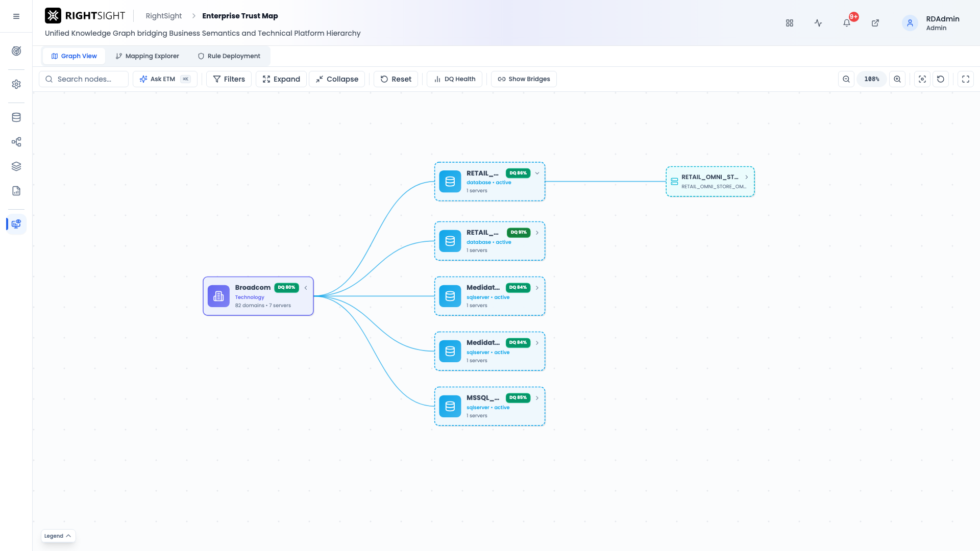Screen dimensions: 980x551
Task: Collapse the Broadcom node chevron
Action: click(x=306, y=288)
